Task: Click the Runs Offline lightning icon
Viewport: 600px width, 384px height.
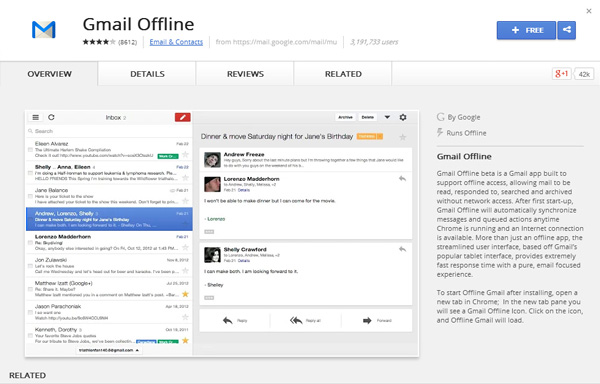Action: [440, 133]
